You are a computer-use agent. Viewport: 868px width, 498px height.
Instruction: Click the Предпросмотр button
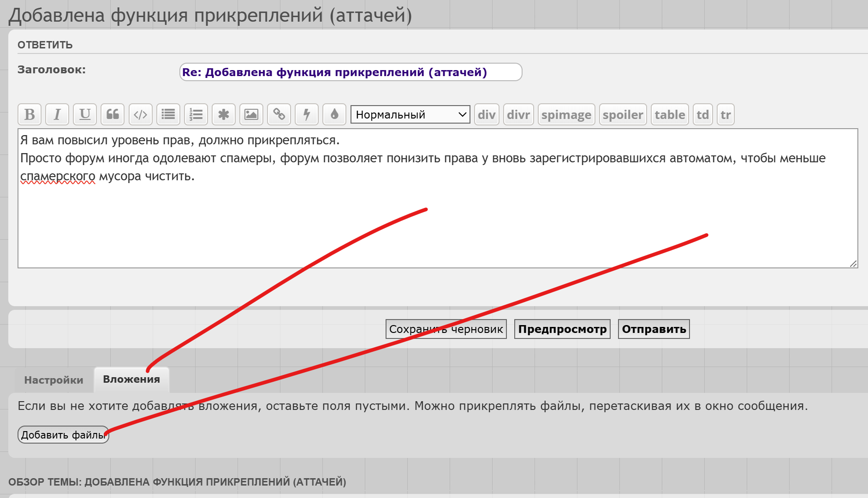point(562,329)
